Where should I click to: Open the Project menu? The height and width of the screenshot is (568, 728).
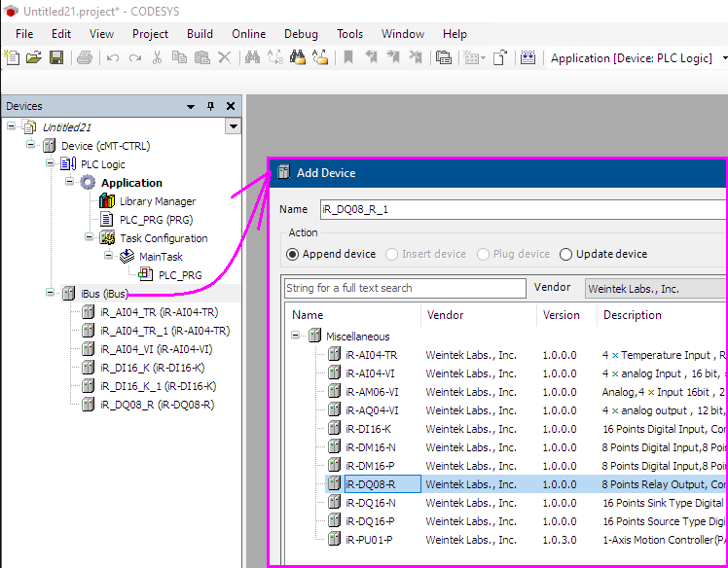tap(151, 34)
